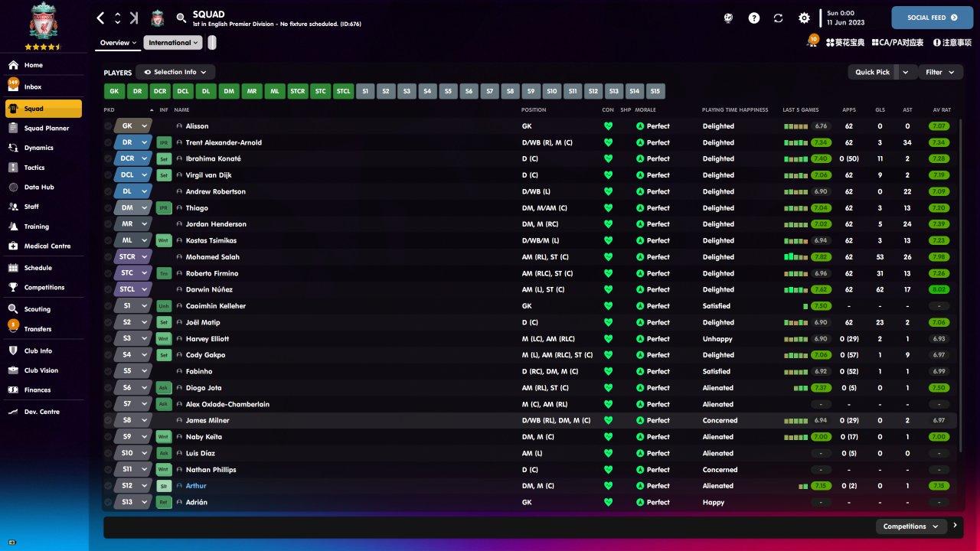Viewport: 980px width, 551px height.
Task: Toggle the pick circle for James Milner
Action: (108, 420)
